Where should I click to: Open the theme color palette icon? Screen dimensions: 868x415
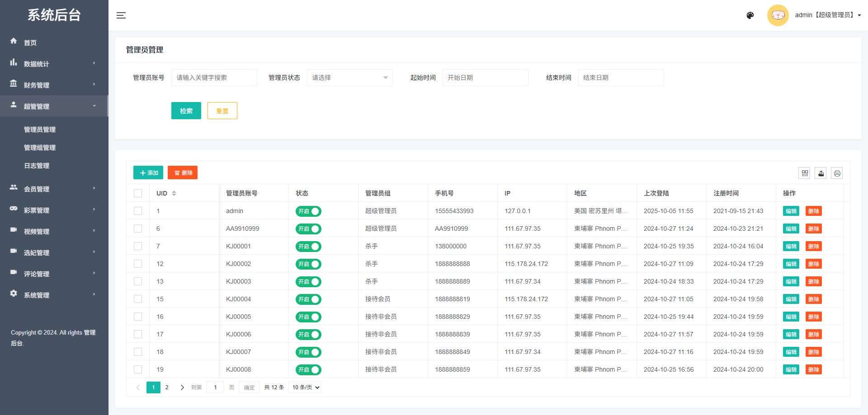coord(750,15)
